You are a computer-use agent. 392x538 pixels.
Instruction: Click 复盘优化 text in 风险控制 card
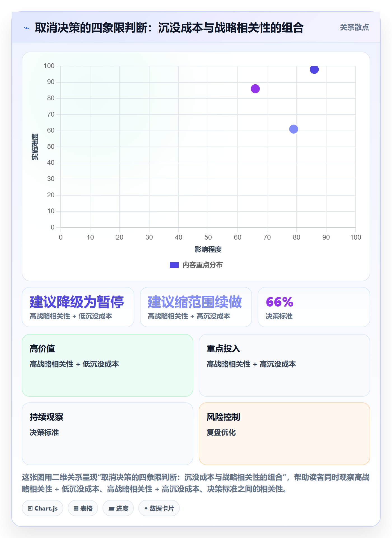point(221,433)
